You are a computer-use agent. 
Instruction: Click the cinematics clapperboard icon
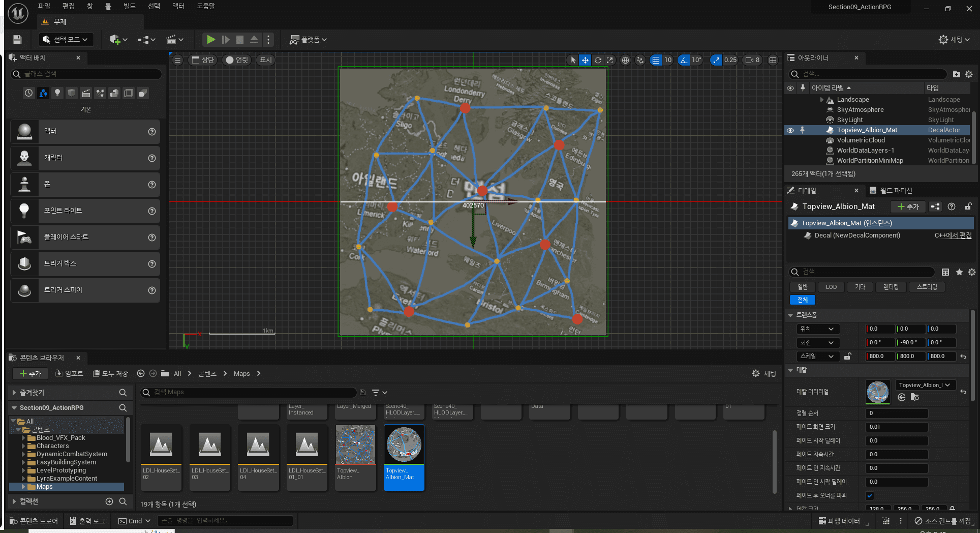click(171, 40)
